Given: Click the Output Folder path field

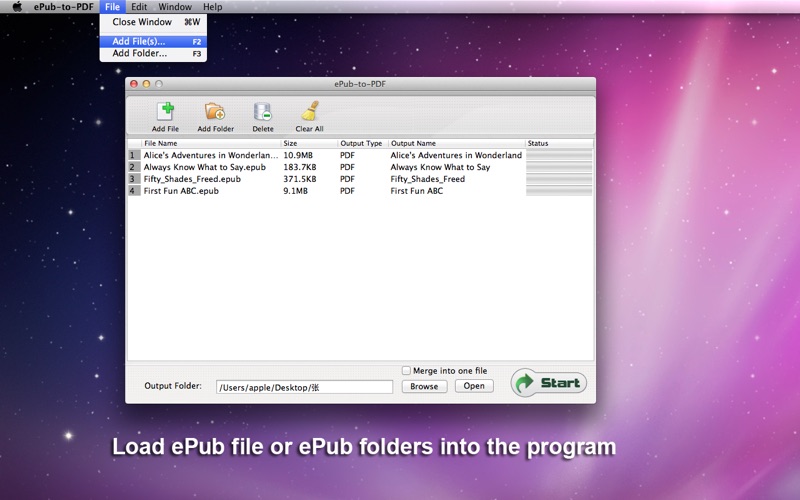Looking at the screenshot, I should click(x=304, y=387).
